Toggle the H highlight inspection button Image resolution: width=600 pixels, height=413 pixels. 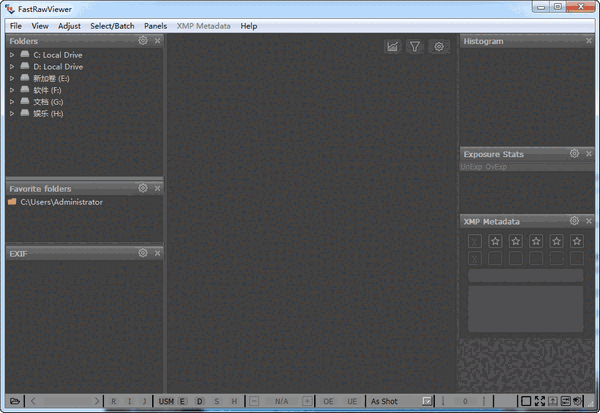(x=234, y=401)
